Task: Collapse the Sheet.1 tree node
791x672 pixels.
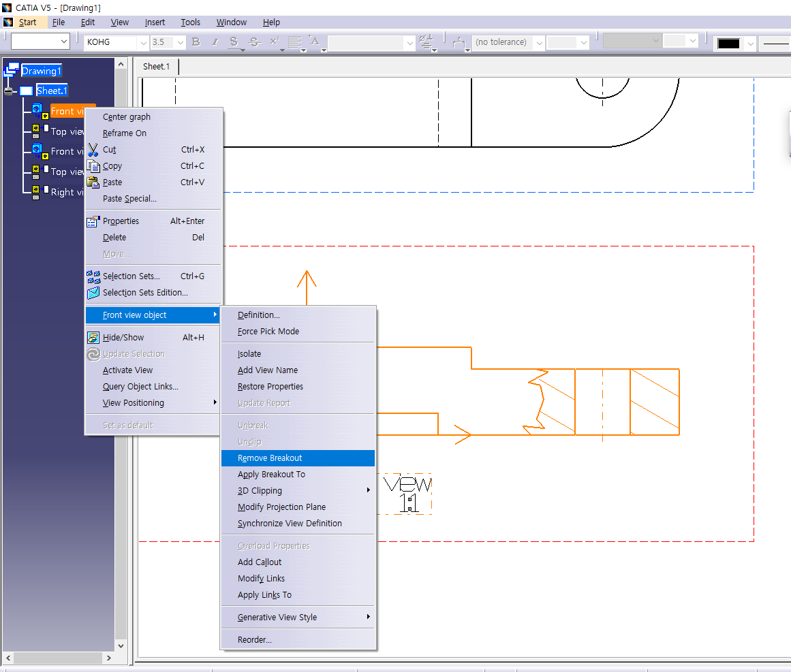Action: pos(9,91)
